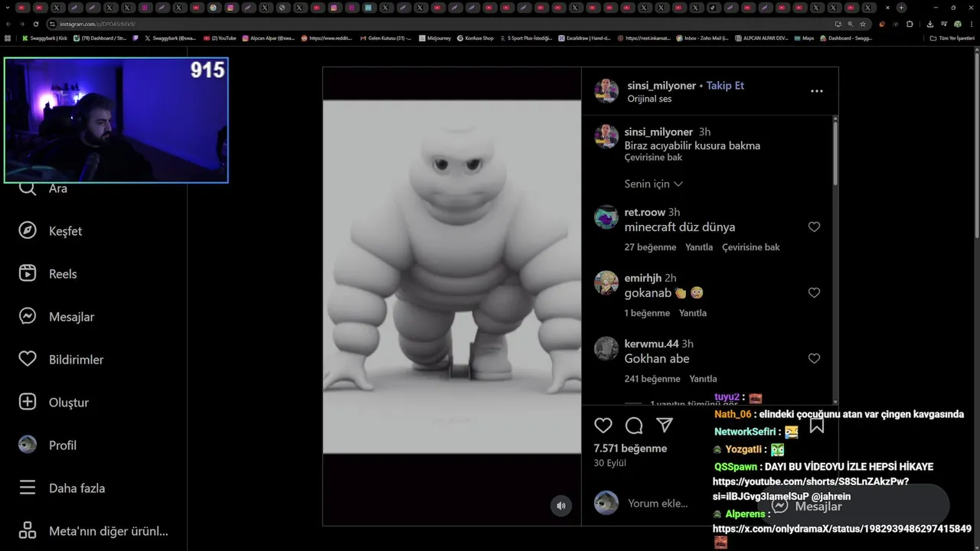This screenshot has width=980, height=551.
Task: Open sinsi_milyoner profile from post header
Action: tap(661, 86)
